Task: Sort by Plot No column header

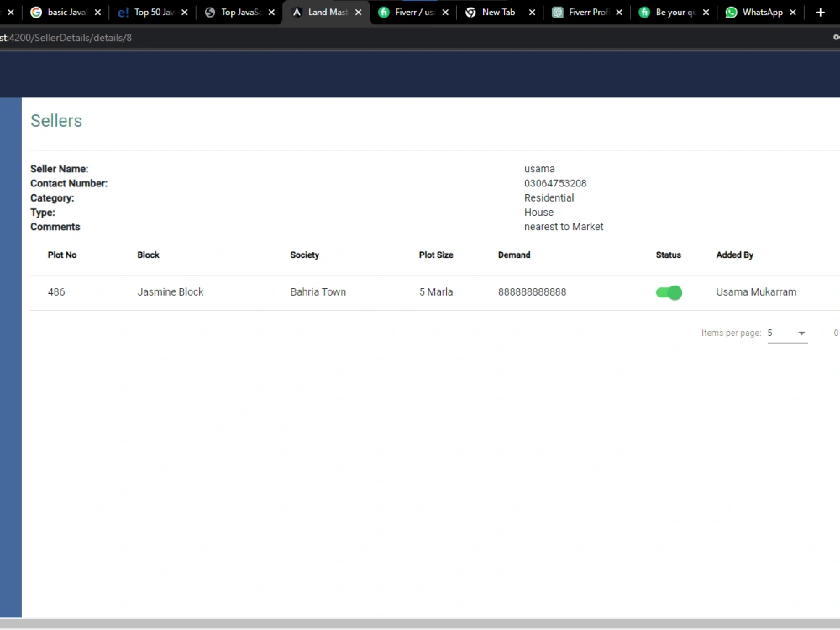Action: point(62,255)
